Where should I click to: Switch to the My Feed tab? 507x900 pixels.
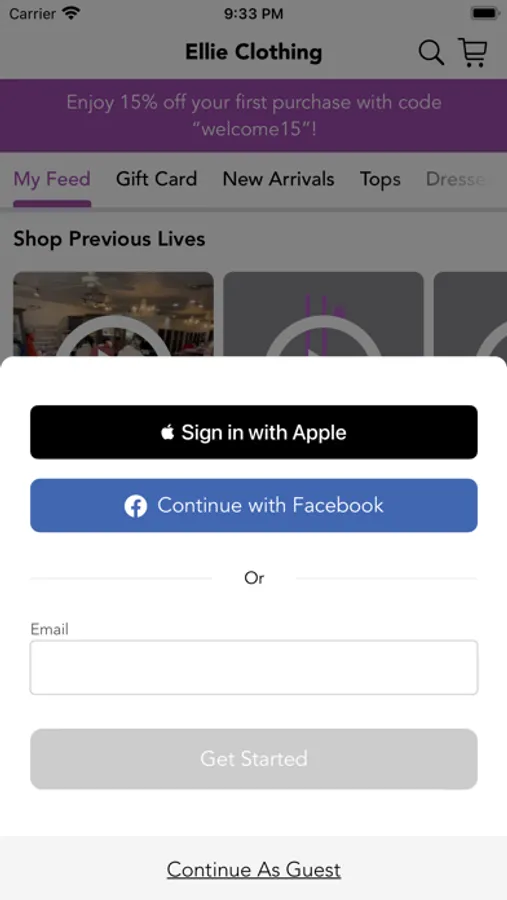pyautogui.click(x=52, y=179)
